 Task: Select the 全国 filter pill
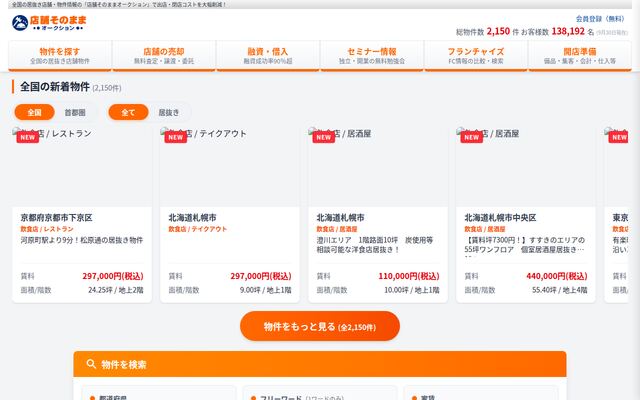(34, 112)
